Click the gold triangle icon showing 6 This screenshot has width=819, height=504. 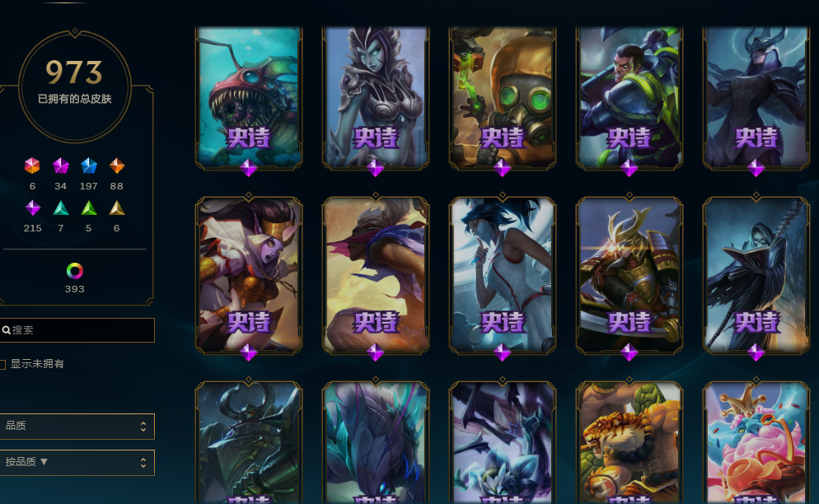click(x=116, y=208)
